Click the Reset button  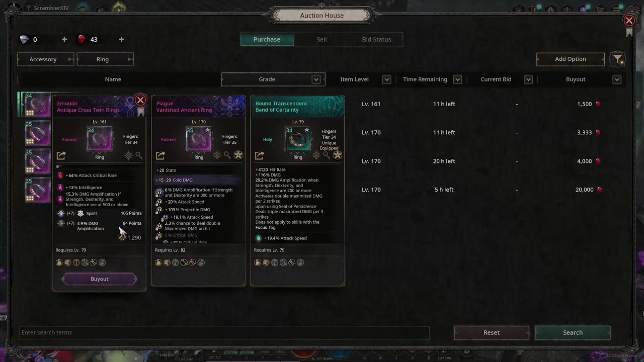click(492, 332)
